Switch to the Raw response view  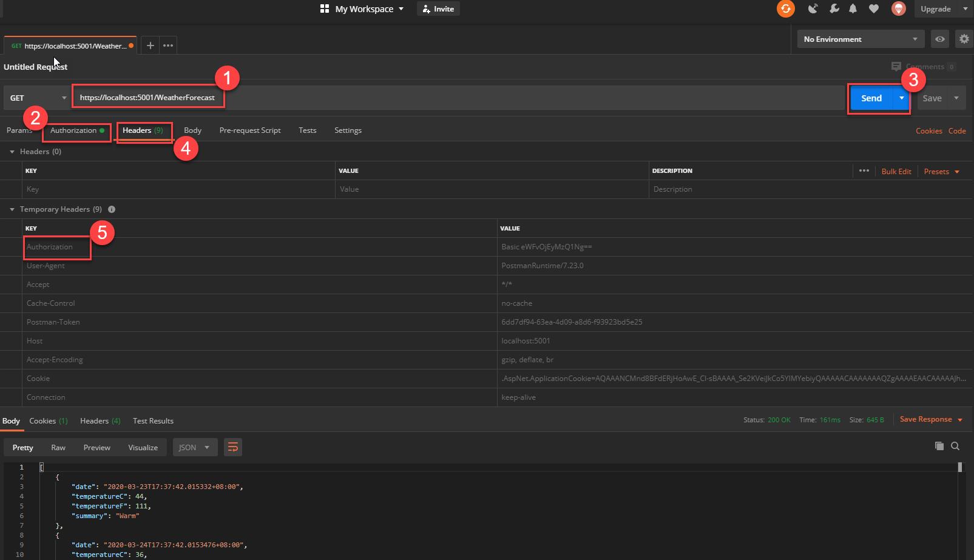pos(58,447)
